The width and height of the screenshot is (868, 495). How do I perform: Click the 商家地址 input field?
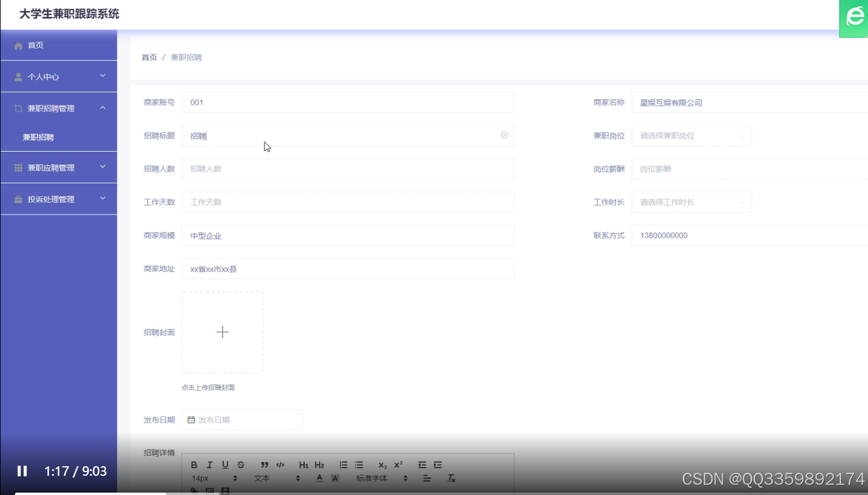coord(348,269)
